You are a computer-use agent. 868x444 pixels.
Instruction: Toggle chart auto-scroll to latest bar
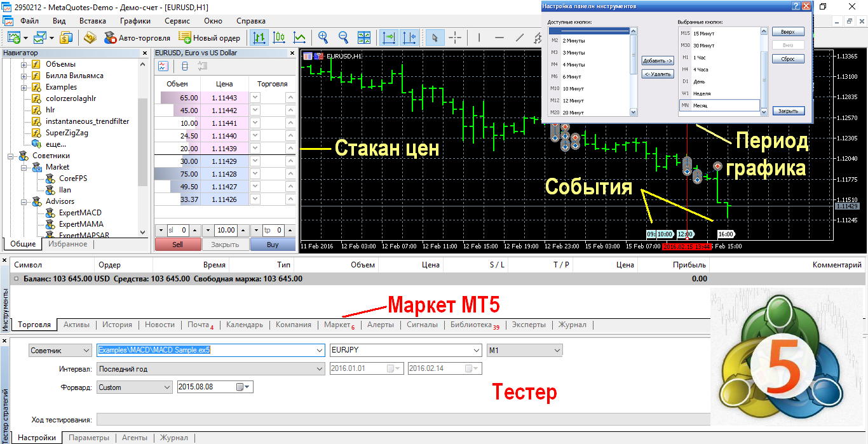(x=389, y=37)
